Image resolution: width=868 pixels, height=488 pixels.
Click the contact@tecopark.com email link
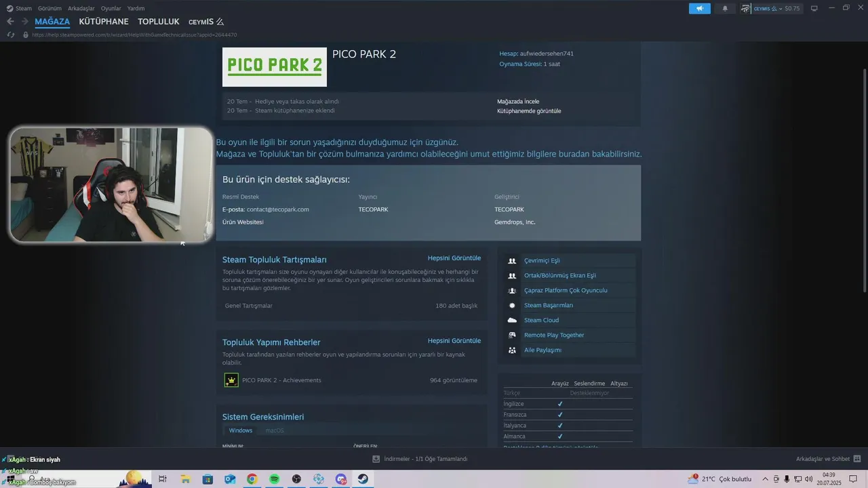tap(277, 209)
